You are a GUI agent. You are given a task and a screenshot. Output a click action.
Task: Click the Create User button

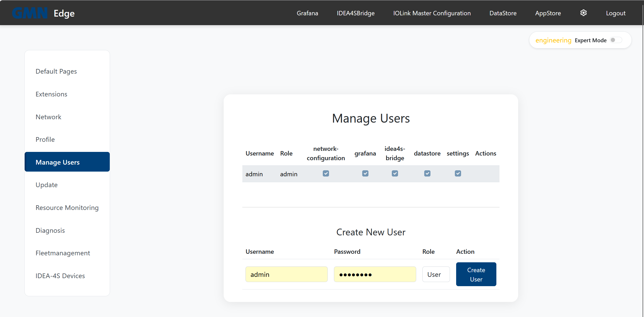pyautogui.click(x=476, y=274)
